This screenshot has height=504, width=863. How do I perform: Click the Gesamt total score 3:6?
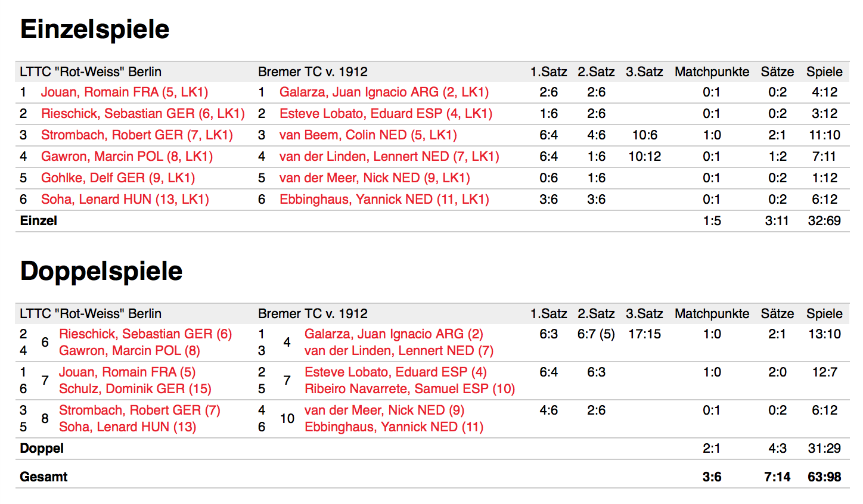[x=712, y=477]
